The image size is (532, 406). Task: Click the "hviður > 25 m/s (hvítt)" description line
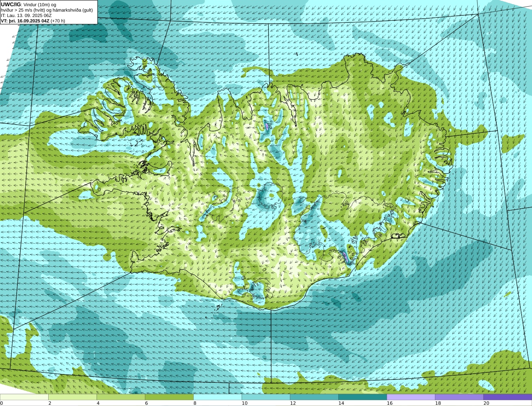(x=47, y=10)
